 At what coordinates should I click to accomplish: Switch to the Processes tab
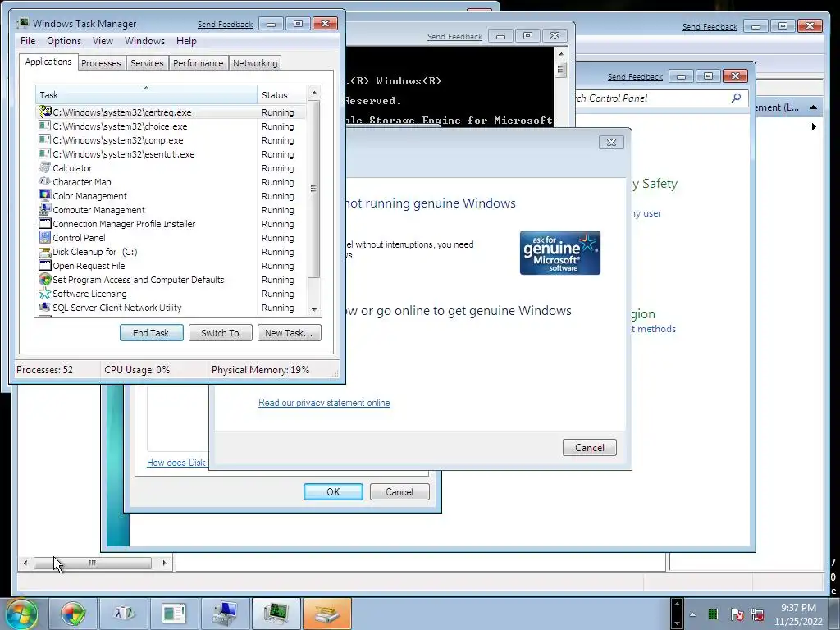[x=101, y=62]
